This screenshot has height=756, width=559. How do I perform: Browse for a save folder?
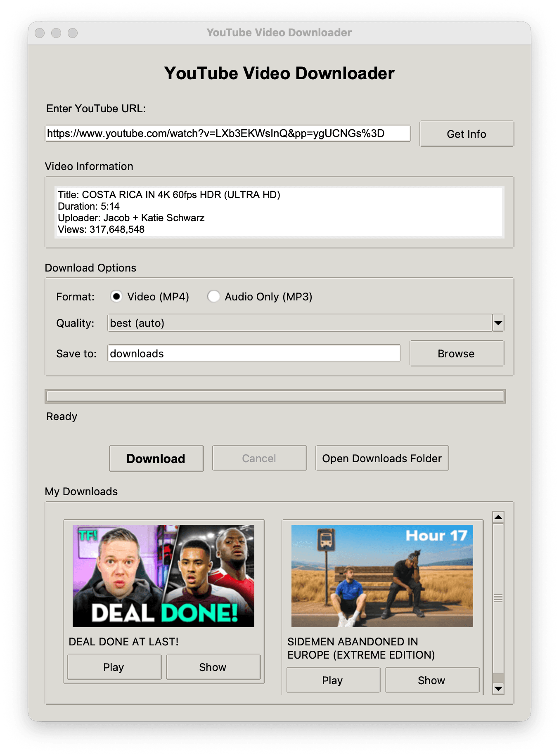pyautogui.click(x=457, y=353)
